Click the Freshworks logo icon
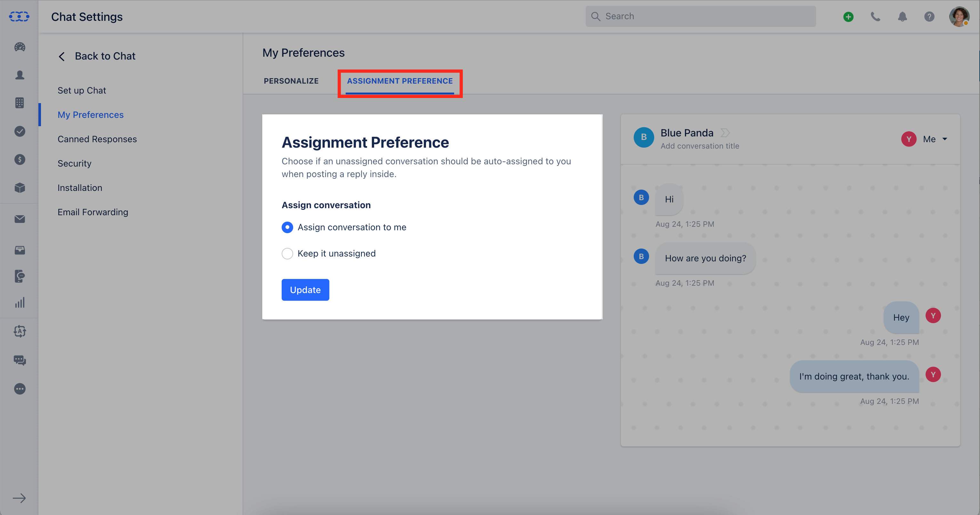Screen dimensions: 980x515 pos(19,16)
